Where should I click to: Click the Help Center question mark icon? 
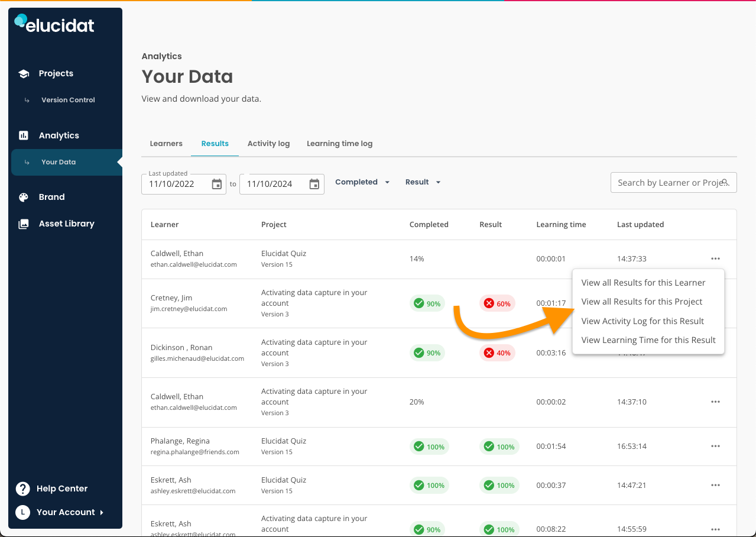click(22, 489)
